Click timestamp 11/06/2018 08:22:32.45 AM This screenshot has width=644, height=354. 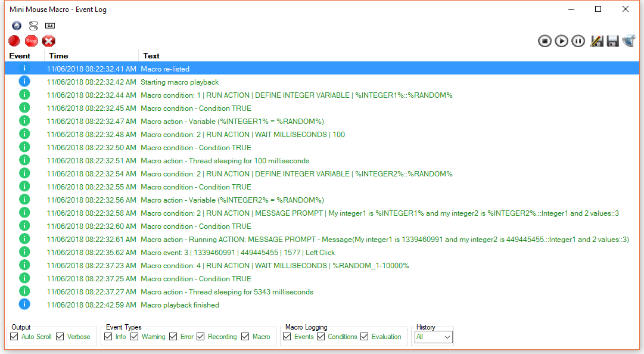click(x=91, y=108)
